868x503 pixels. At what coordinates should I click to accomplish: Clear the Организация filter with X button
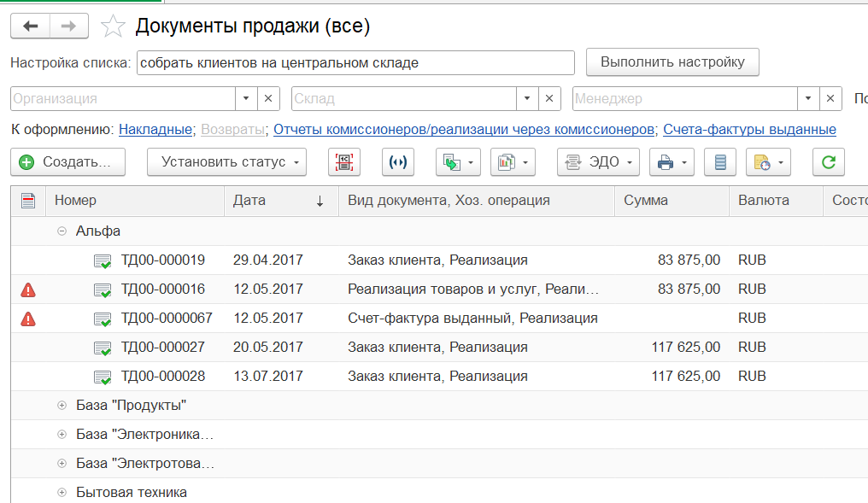point(268,98)
